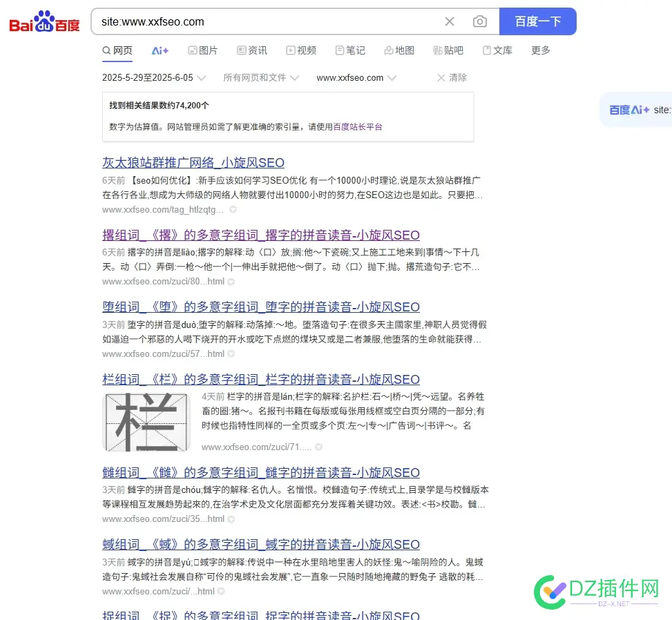Click the play icon beside 视频
Viewport: 672px width, 620px height.
[291, 50]
